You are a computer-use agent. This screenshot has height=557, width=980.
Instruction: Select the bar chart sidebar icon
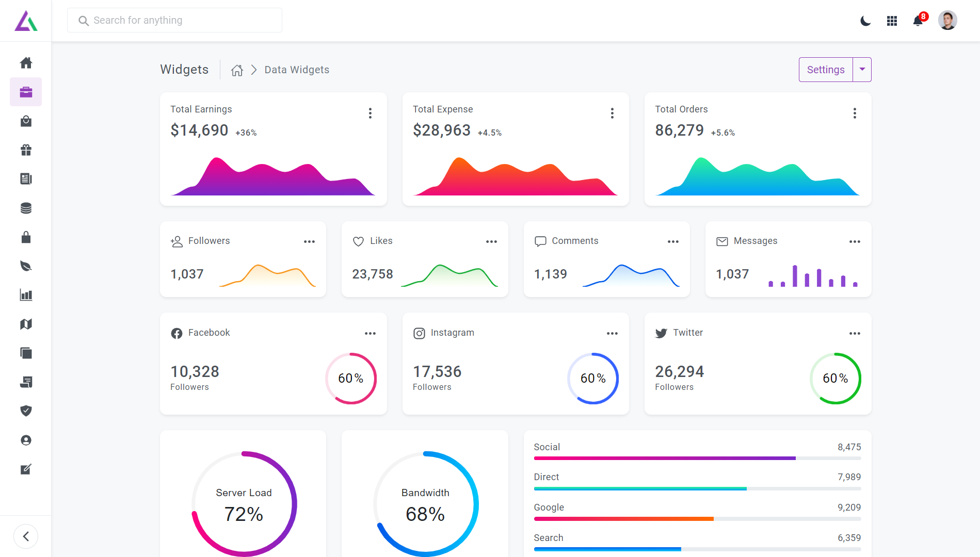tap(26, 295)
